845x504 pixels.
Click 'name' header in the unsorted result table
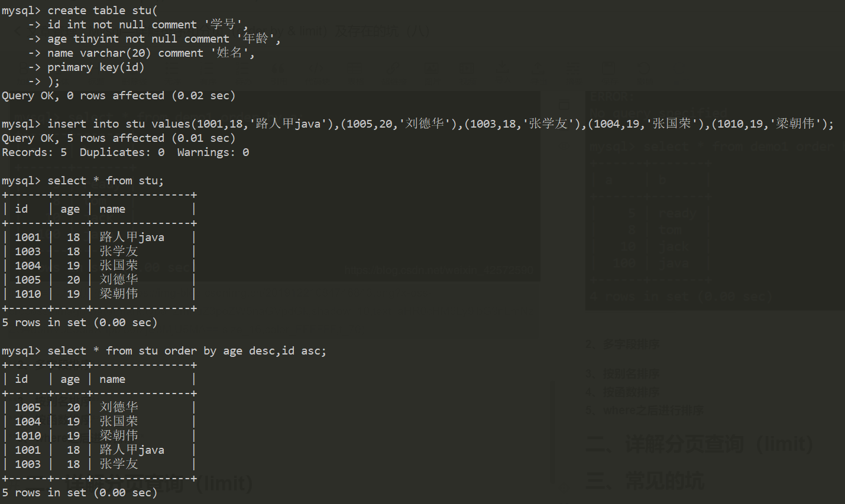click(x=112, y=209)
